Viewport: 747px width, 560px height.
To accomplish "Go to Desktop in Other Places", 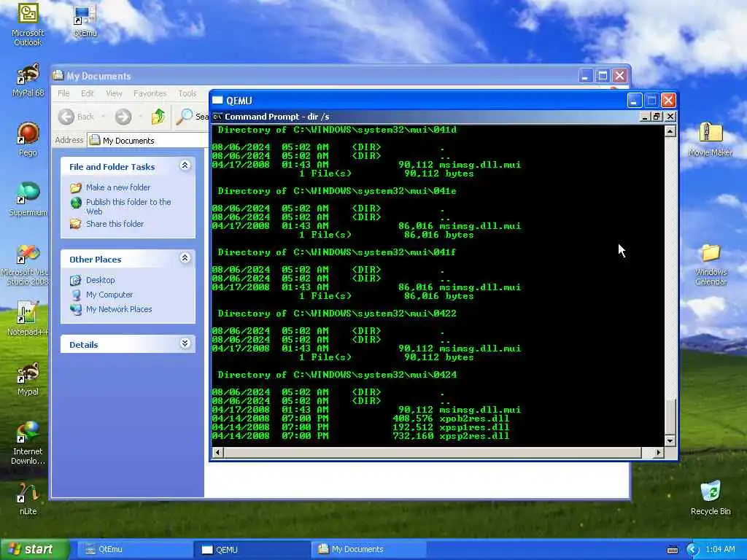I will pyautogui.click(x=100, y=280).
